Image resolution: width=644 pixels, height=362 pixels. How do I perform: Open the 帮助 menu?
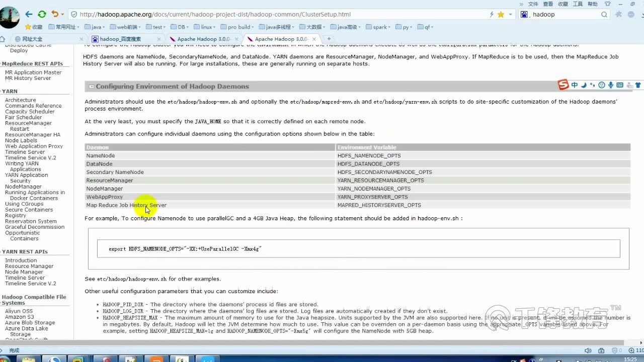tap(593, 4)
